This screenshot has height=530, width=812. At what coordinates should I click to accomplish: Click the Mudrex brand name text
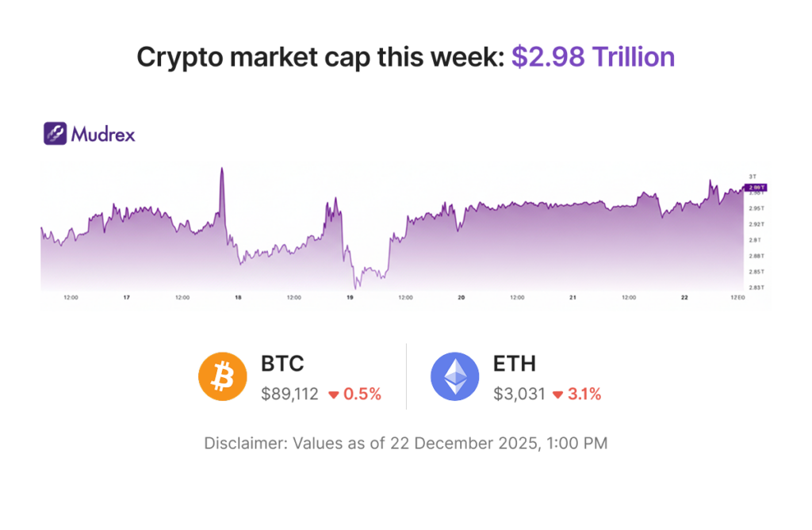coord(103,134)
